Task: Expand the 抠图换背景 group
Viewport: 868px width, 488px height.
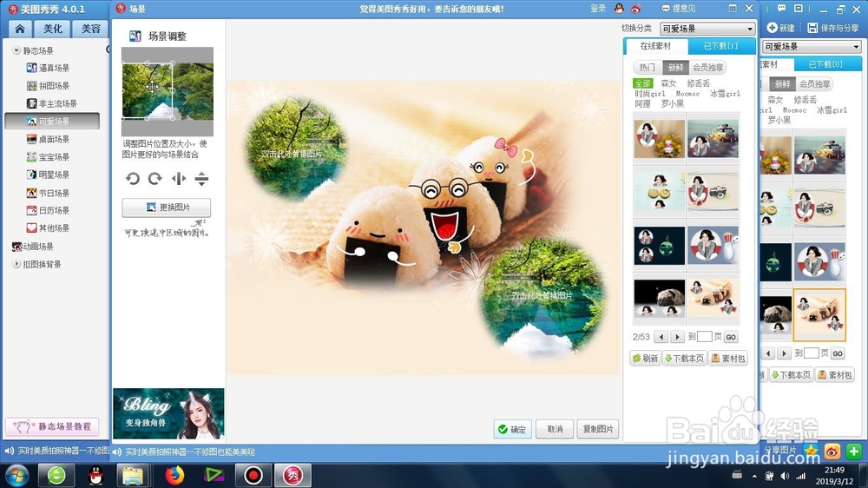Action: 16,264
